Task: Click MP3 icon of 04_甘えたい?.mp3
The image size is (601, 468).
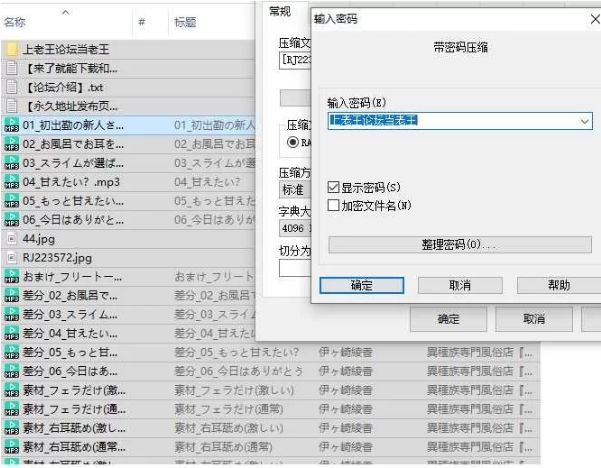Action: click(x=11, y=182)
